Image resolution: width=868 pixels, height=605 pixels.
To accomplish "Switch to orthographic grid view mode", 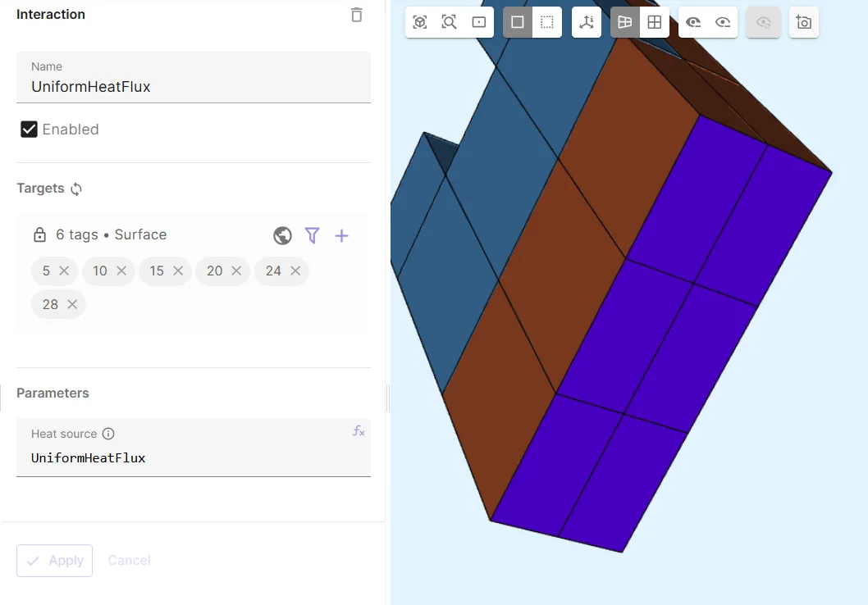I will (654, 23).
